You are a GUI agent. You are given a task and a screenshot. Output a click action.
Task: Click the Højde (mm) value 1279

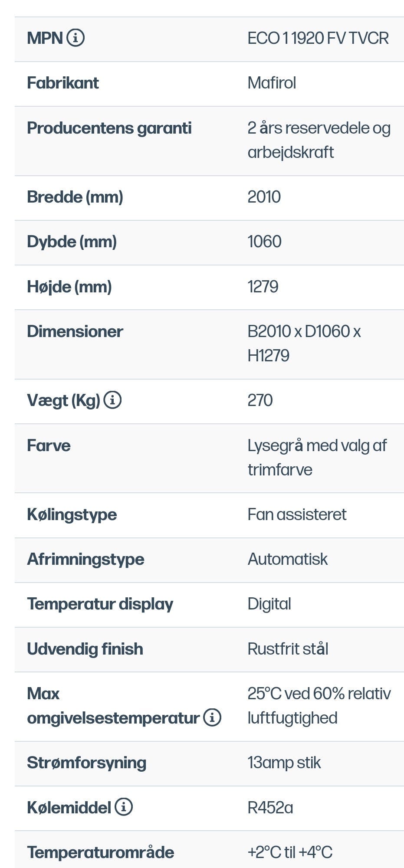(263, 287)
